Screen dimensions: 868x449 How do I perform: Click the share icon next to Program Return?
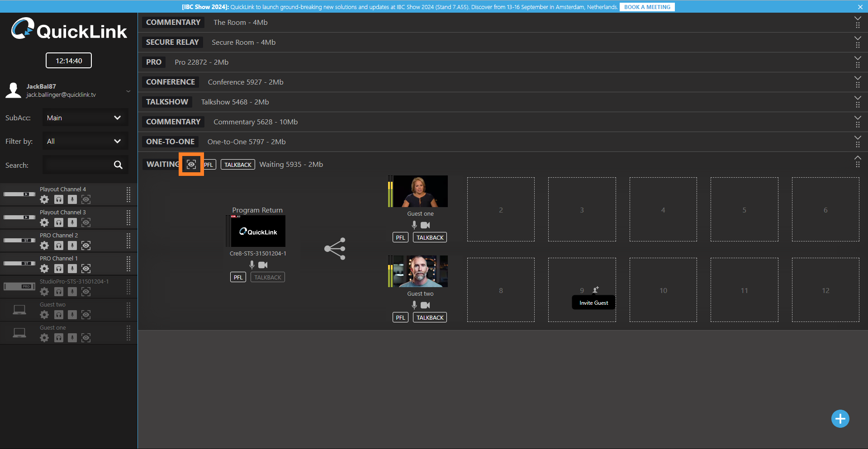(335, 248)
